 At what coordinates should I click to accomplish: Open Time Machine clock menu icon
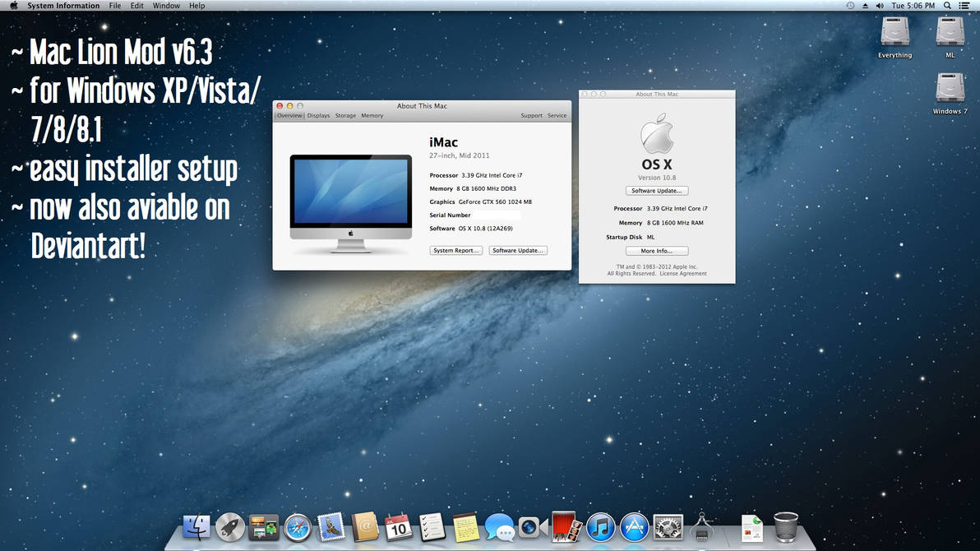[850, 6]
